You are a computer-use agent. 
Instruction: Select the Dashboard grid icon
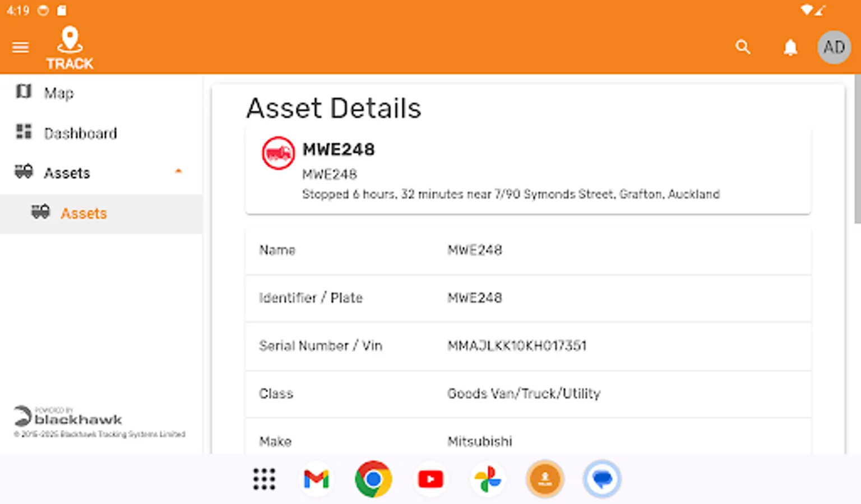pos(23,132)
